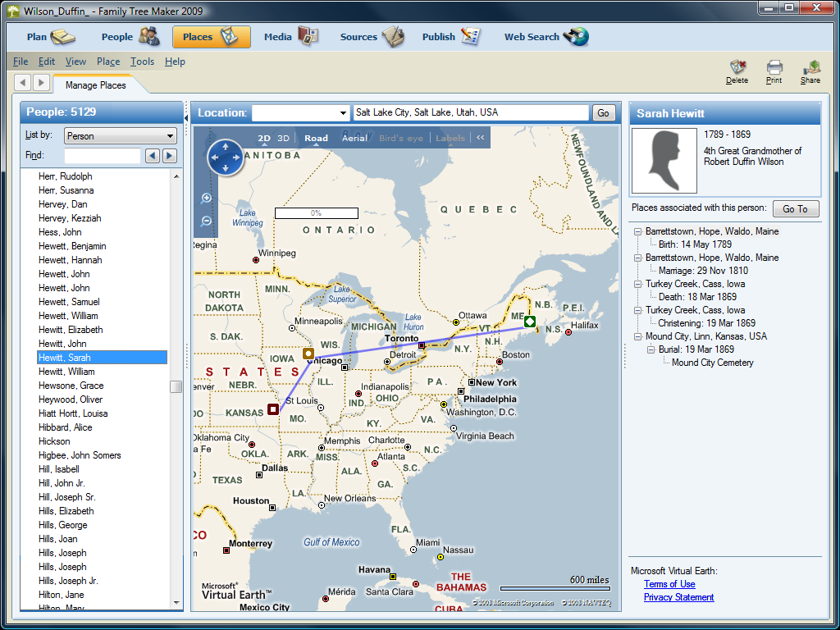Select Hewsone, Grace in the list
Screen dimensions: 840x630
[x=71, y=386]
